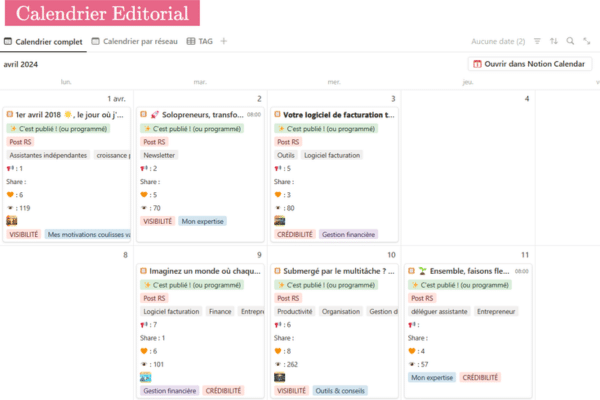Click Mes motivations coulisses tag
The width and height of the screenshot is (600, 400).
(x=88, y=234)
